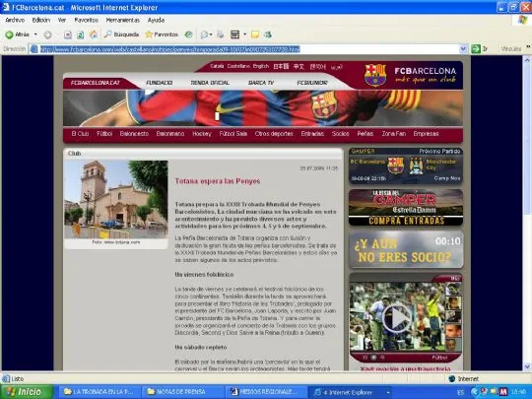
Task: Open the Favoritos menu in menu bar
Action: click(x=86, y=21)
